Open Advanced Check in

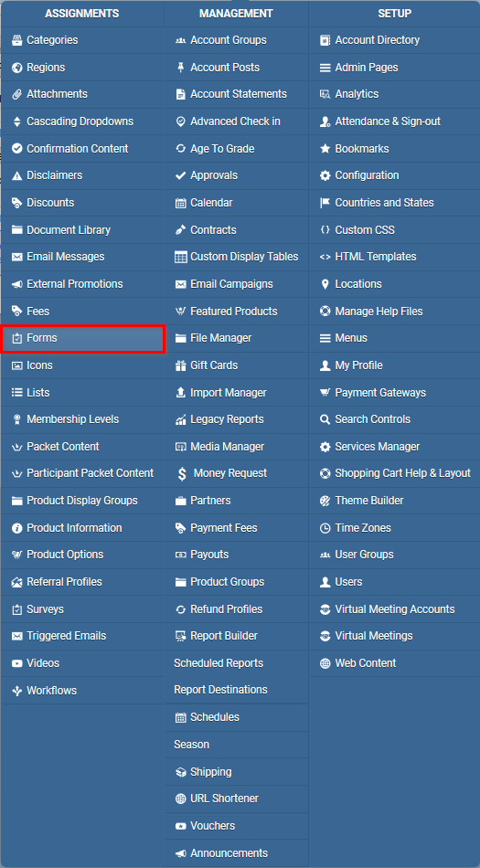237,122
